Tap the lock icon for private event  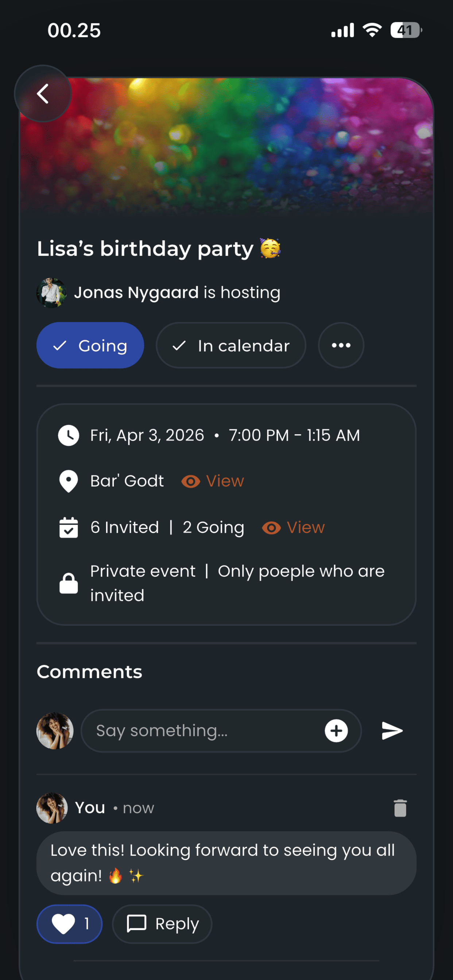click(69, 583)
